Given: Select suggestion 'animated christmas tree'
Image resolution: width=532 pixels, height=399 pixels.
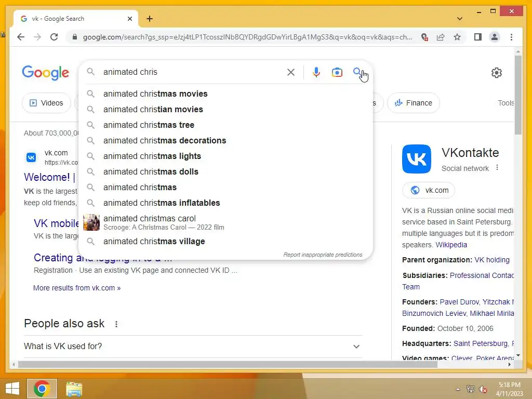Looking at the screenshot, I should point(225,125).
